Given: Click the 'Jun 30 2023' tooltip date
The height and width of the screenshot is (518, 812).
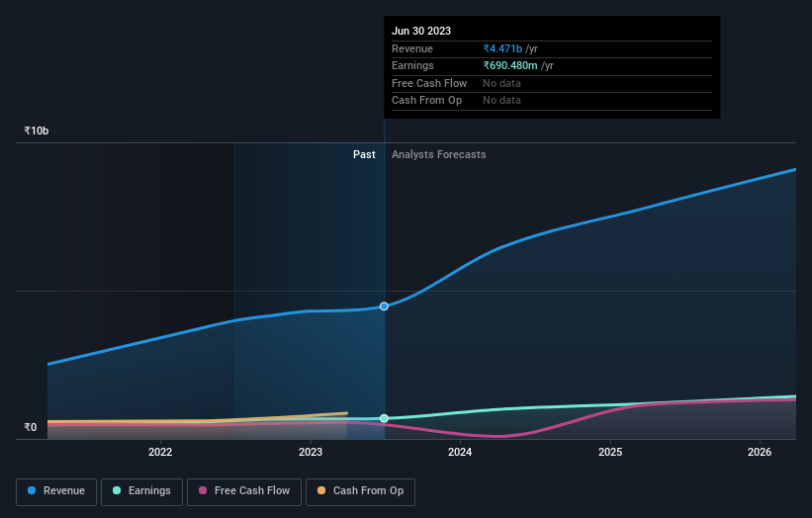Looking at the screenshot, I should pos(421,31).
